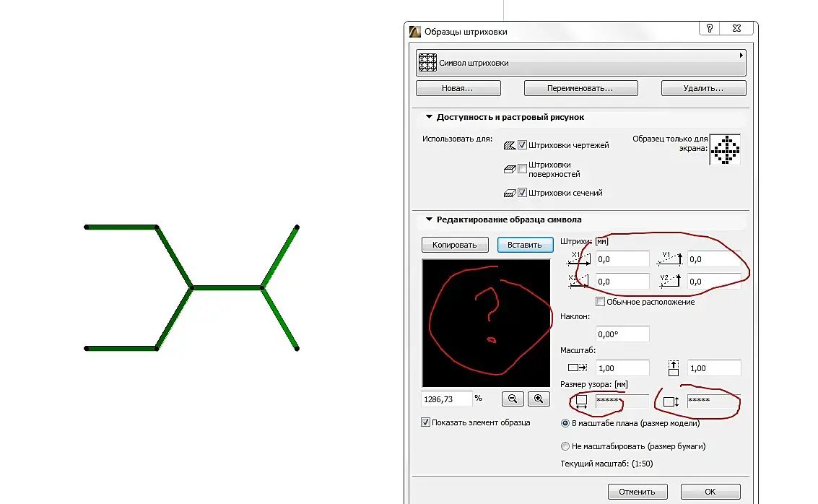Image resolution: width=818 pixels, height=504 pixels.
Task: Select 'В масштабе плана (размер модели)' radio
Action: (x=565, y=423)
